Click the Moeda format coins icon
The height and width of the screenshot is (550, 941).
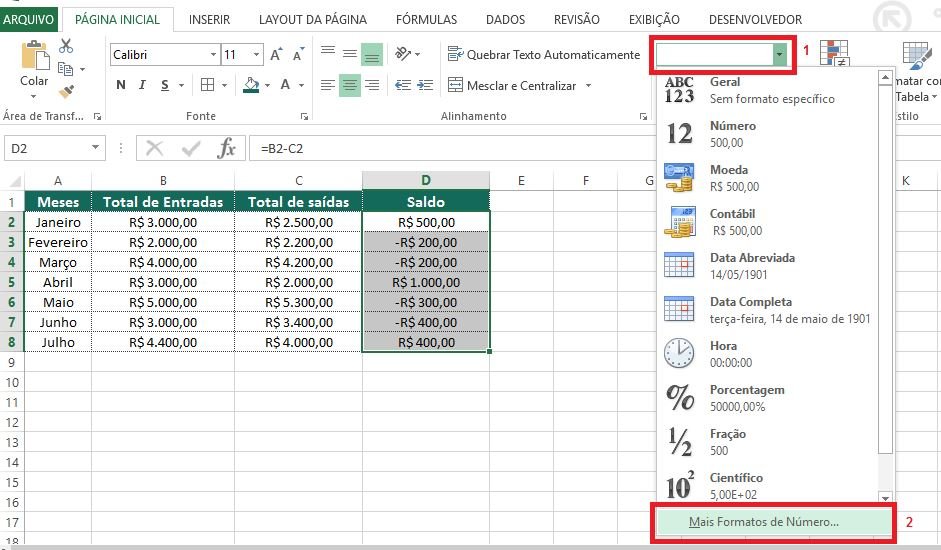point(680,178)
